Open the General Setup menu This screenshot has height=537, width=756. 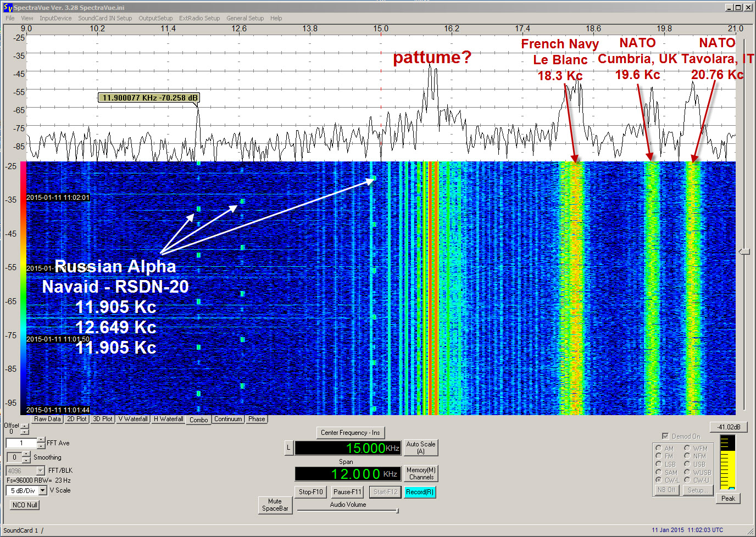245,18
